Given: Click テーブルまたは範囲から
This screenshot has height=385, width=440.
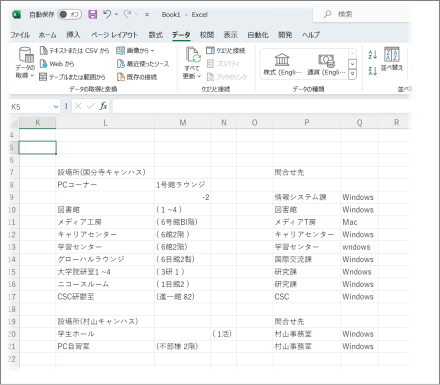Looking at the screenshot, I should pyautogui.click(x=72, y=77).
